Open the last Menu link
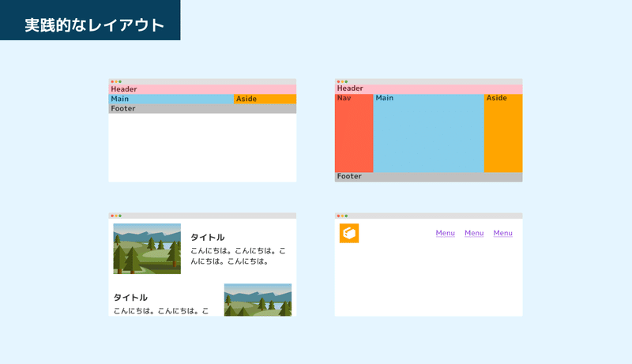Screen dimensions: 632x364 tap(503, 233)
